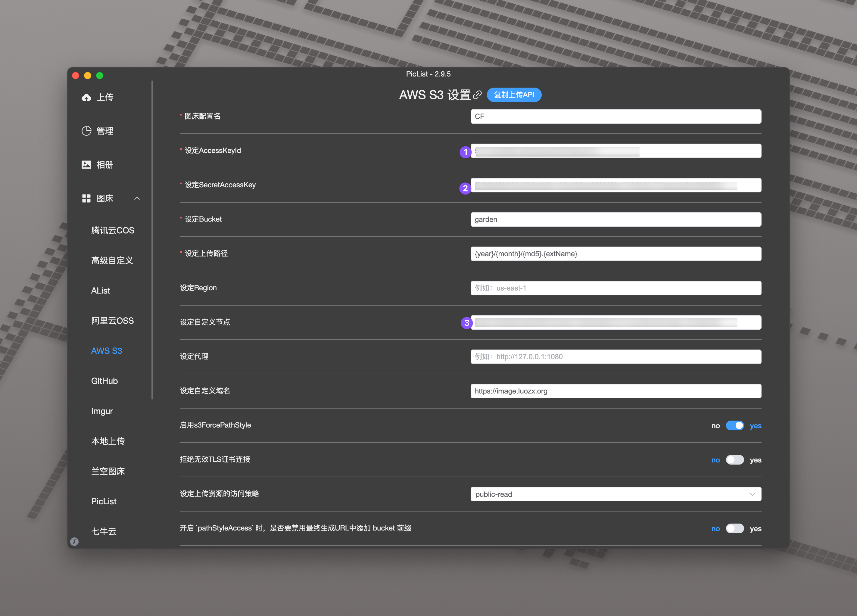Click the 设定上传路径 input field
Screen dimensions: 857x616
[615, 254]
